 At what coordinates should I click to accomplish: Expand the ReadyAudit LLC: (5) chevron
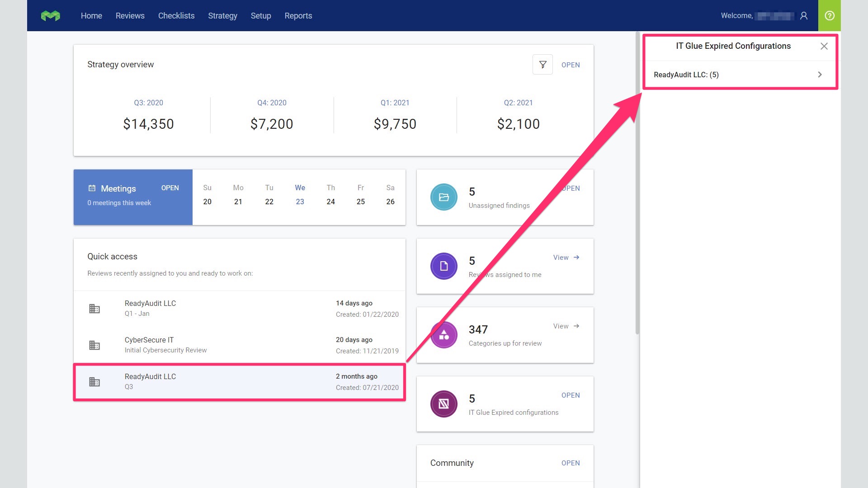click(x=820, y=75)
